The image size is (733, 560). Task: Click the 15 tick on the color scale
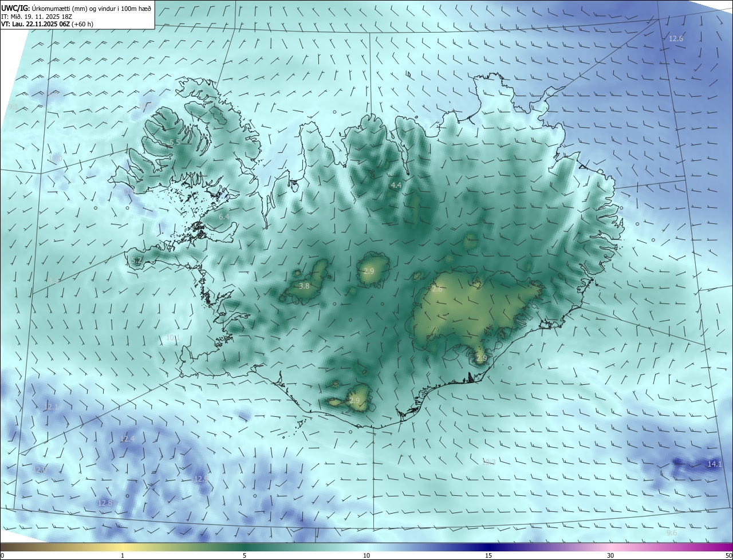(x=488, y=555)
